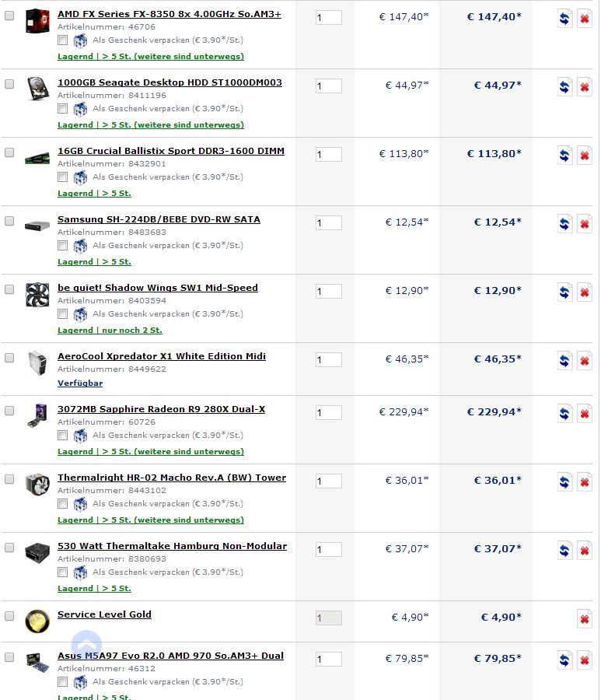The height and width of the screenshot is (700, 601).
Task: Tick the selection checkbox for AMD FX-8350
Action: click(x=9, y=16)
